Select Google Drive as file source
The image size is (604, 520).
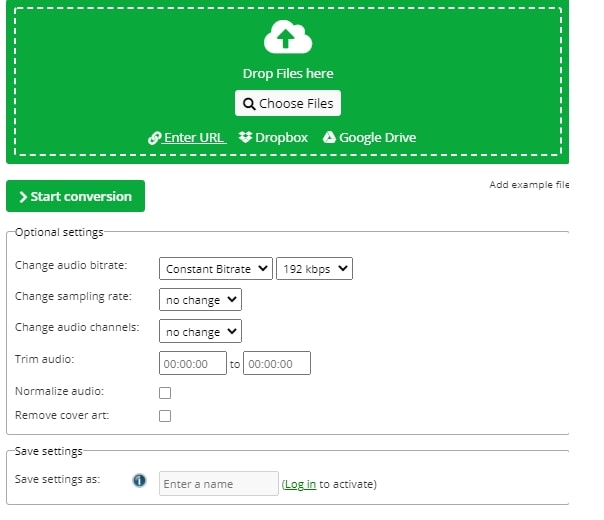point(369,138)
